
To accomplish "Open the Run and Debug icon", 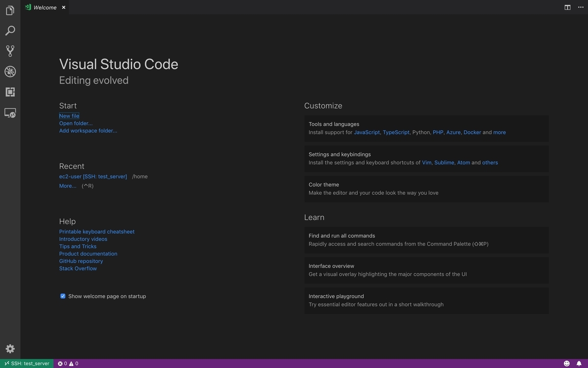I will coord(10,71).
